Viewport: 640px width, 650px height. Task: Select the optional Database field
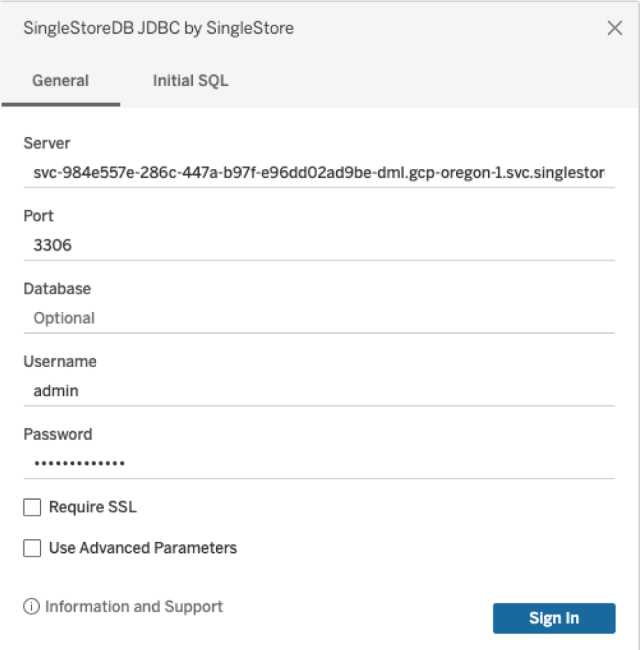319,318
